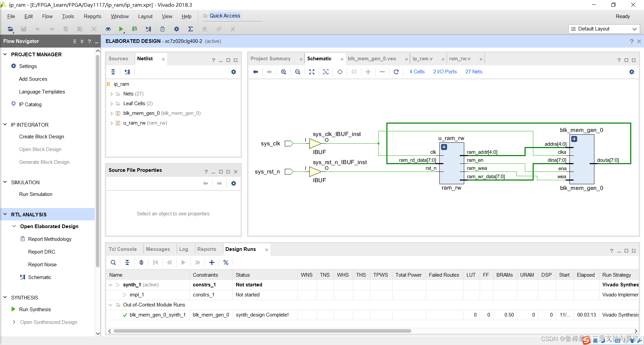
Task: Expand Leaf Cells (2) in Netlist
Action: pyautogui.click(x=112, y=104)
